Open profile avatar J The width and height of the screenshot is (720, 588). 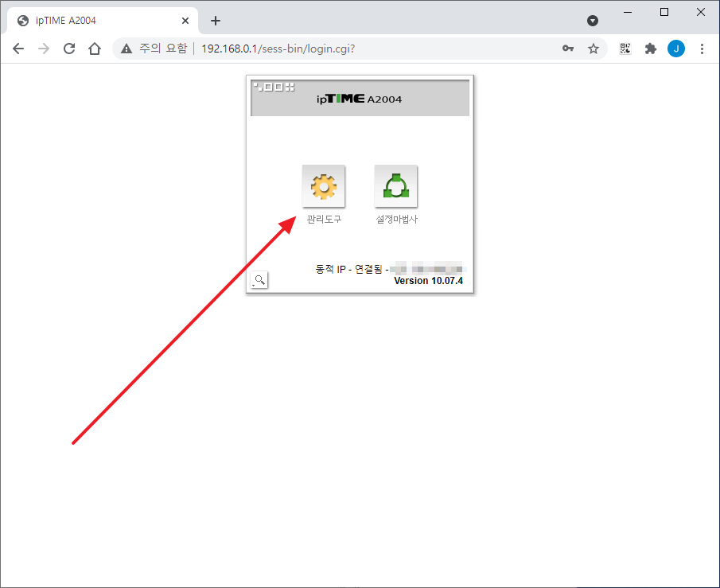[676, 49]
